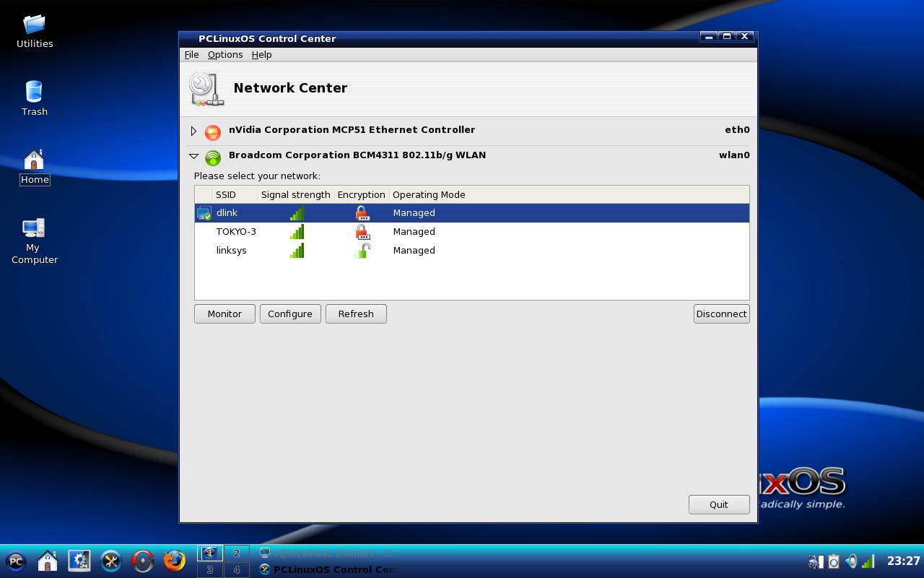Click the red lock icon for dlink

pyautogui.click(x=362, y=213)
